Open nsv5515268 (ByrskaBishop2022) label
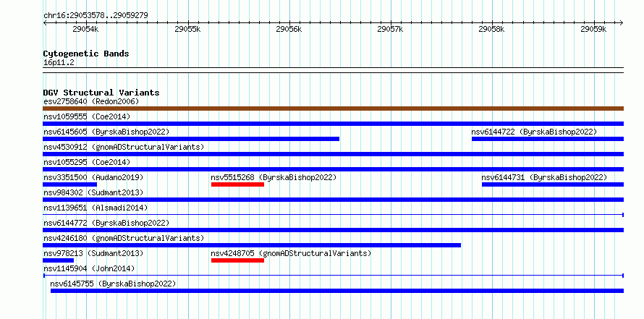The width and height of the screenshot is (644, 319). (x=274, y=177)
